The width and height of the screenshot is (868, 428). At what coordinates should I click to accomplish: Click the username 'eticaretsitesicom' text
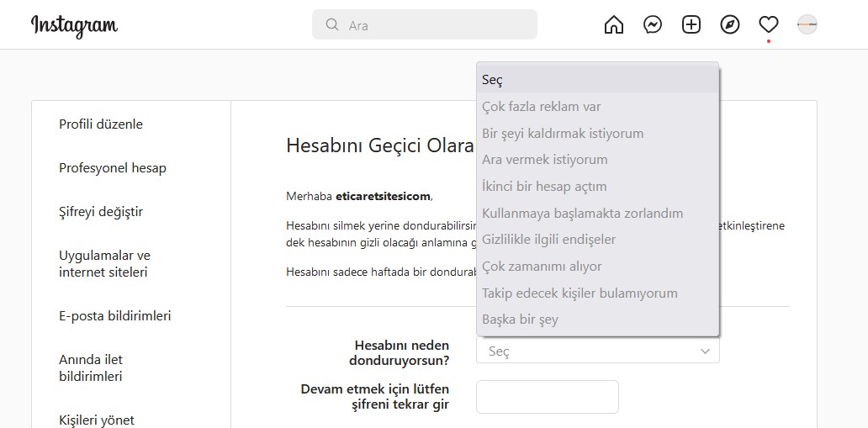[x=383, y=196]
